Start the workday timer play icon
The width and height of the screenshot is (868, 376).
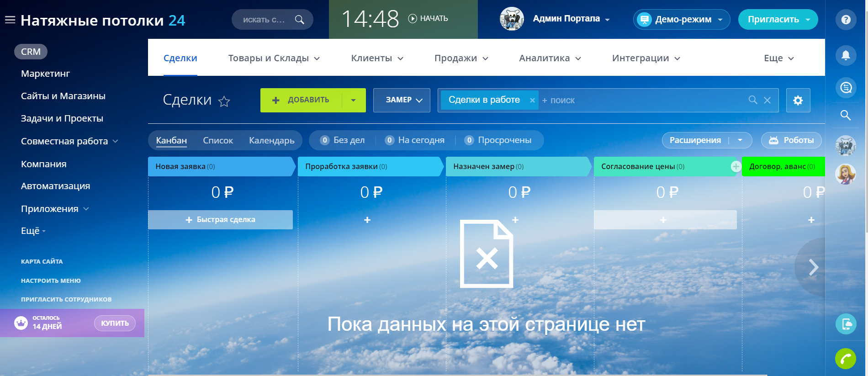tap(413, 18)
